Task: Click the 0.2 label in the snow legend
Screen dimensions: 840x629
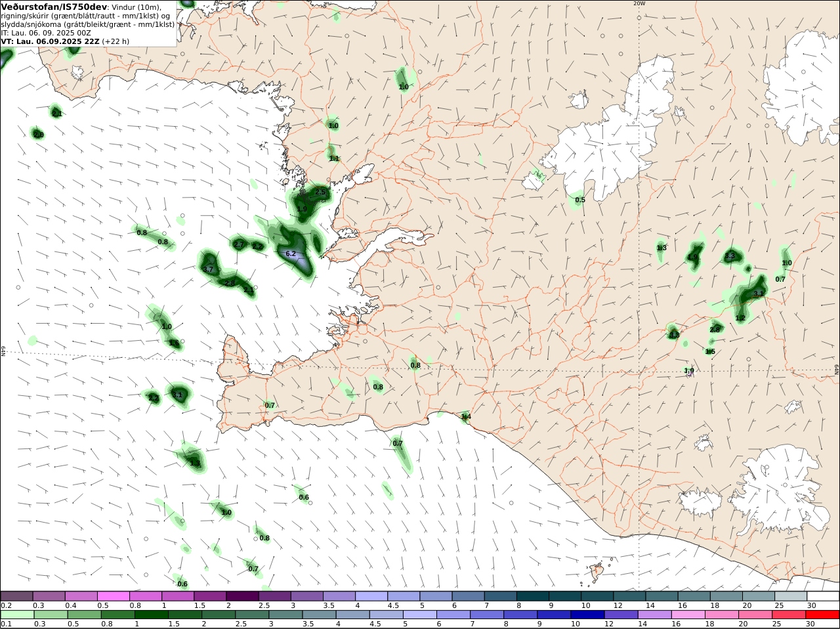Action: [6, 605]
